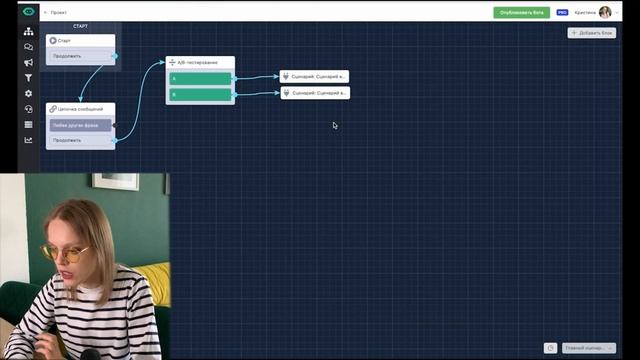Screen dimensions: 640x360
Task: Click the user avatar photo in header
Action: click(x=605, y=12)
